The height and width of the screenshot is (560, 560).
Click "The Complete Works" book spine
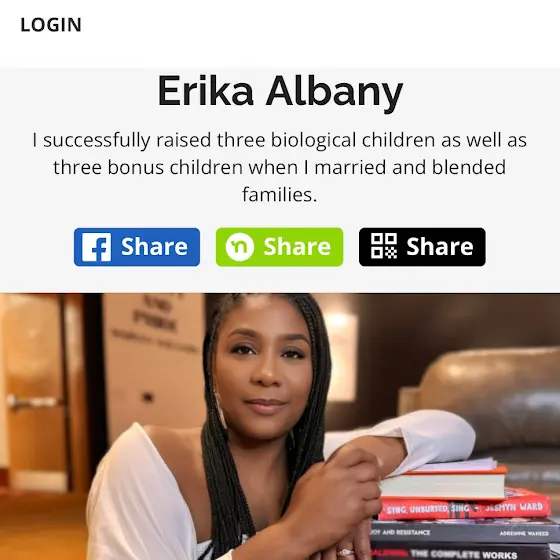click(x=464, y=553)
